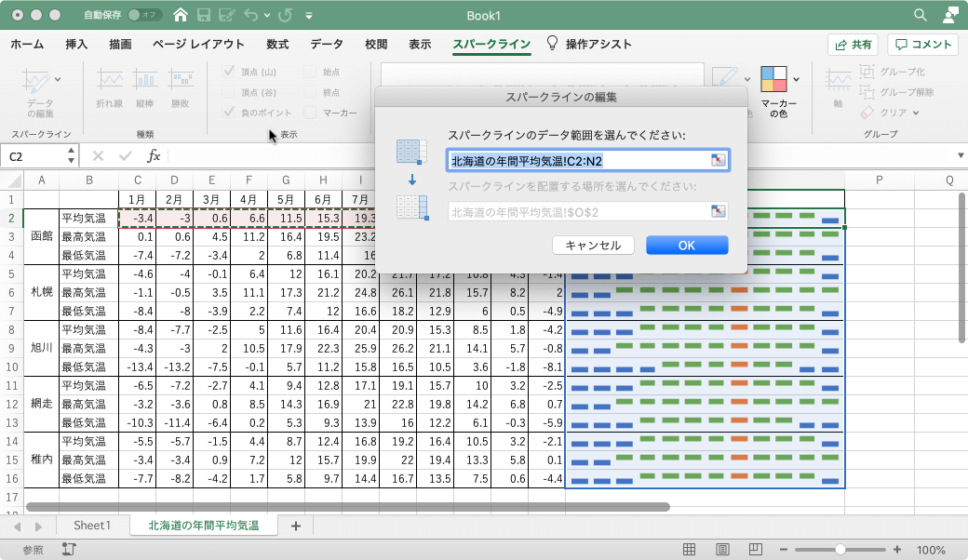Open the quick access toolbar customize dropdown

click(309, 16)
